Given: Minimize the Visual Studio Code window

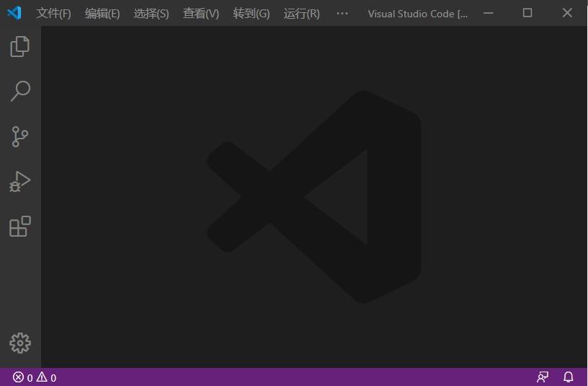Looking at the screenshot, I should [x=489, y=13].
